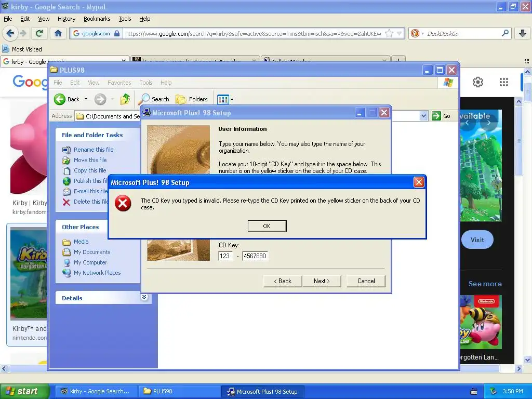Click the Windows Start button

[25, 391]
